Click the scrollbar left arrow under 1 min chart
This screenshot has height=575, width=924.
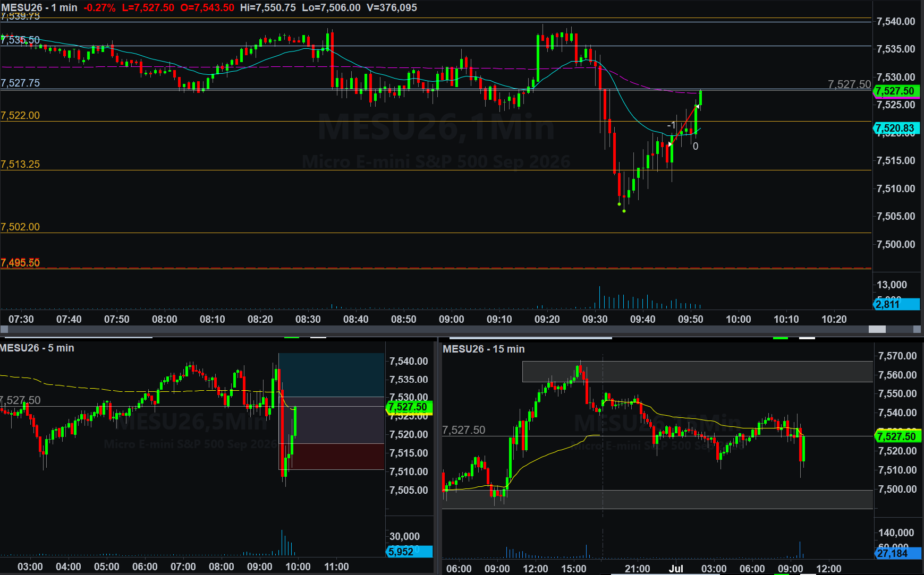(4, 329)
